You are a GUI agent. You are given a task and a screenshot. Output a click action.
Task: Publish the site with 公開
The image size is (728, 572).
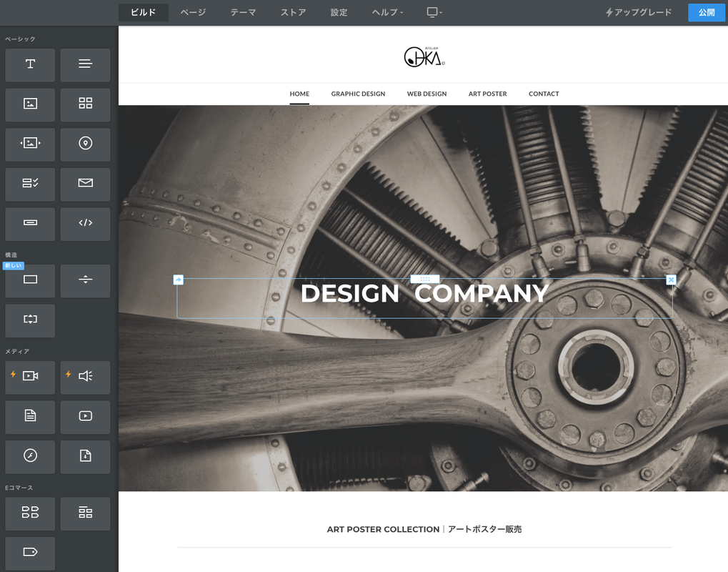pyautogui.click(x=707, y=13)
